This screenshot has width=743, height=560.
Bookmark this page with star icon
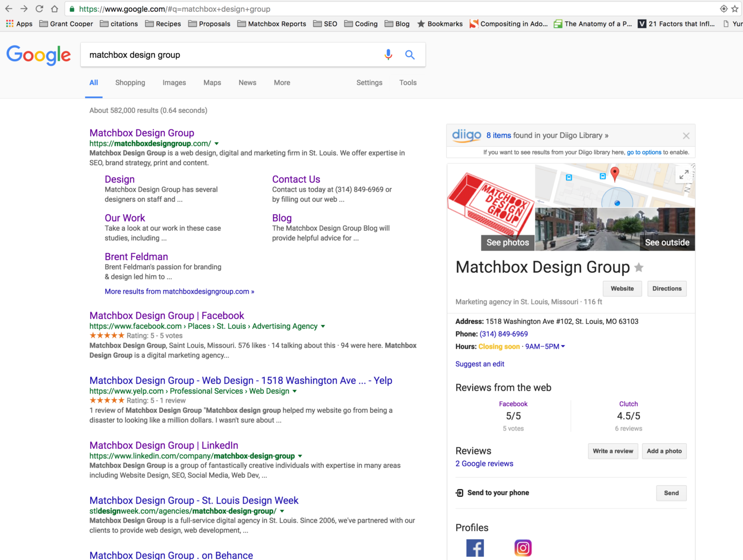[x=735, y=9]
